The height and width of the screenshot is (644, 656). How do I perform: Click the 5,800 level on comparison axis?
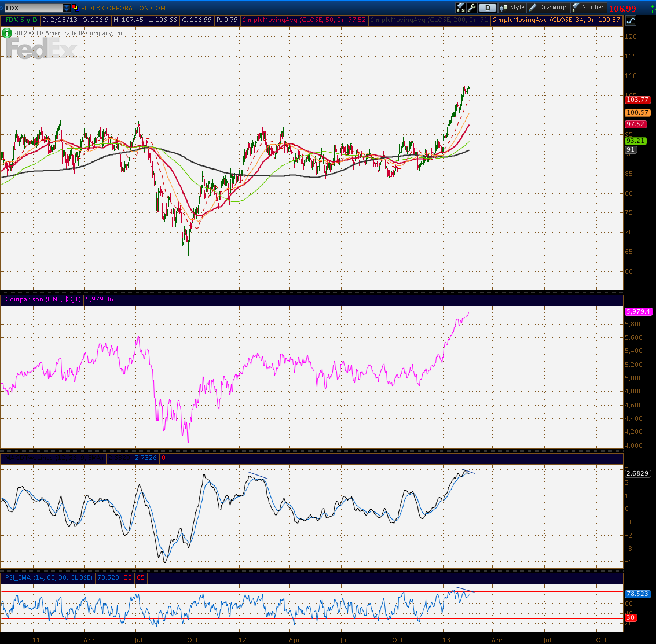[633, 324]
